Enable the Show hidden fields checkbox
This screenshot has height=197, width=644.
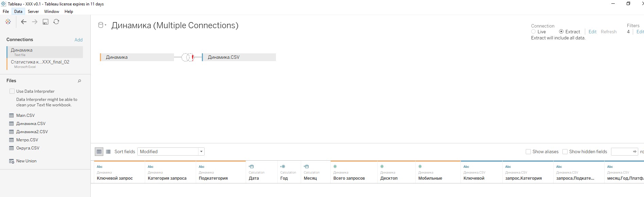pyautogui.click(x=564, y=151)
